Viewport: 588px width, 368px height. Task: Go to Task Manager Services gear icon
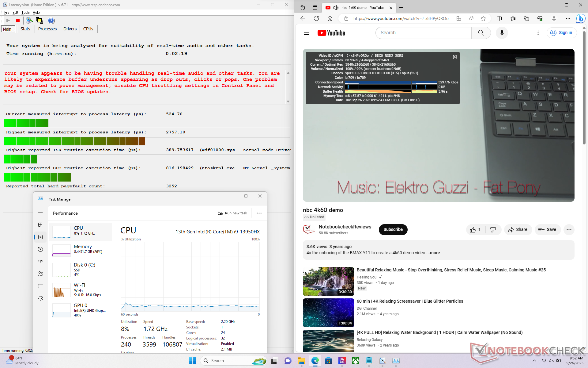(x=40, y=298)
